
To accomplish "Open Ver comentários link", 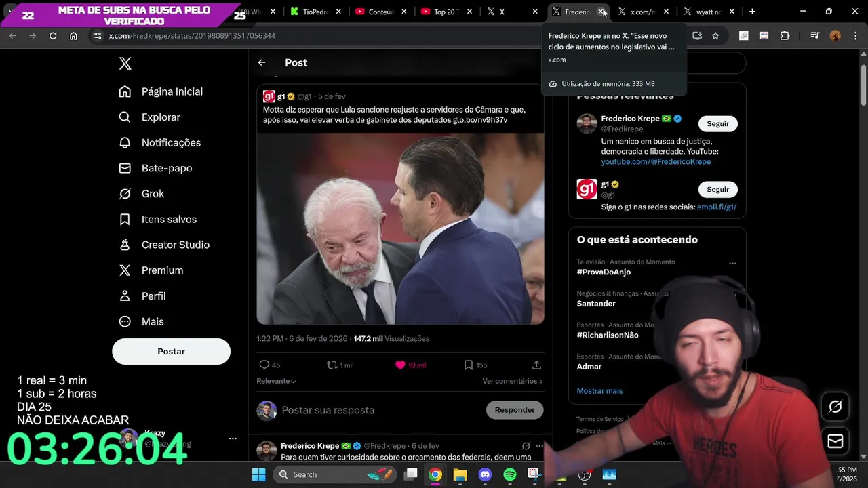I will (x=512, y=381).
